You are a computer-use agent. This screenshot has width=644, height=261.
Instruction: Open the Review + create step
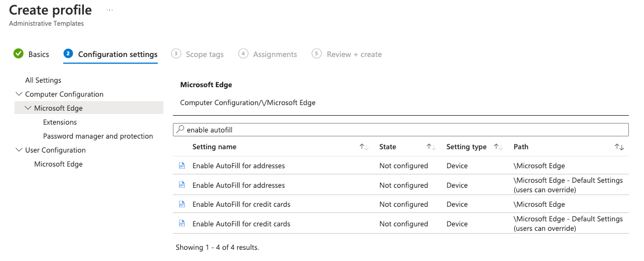click(x=347, y=54)
